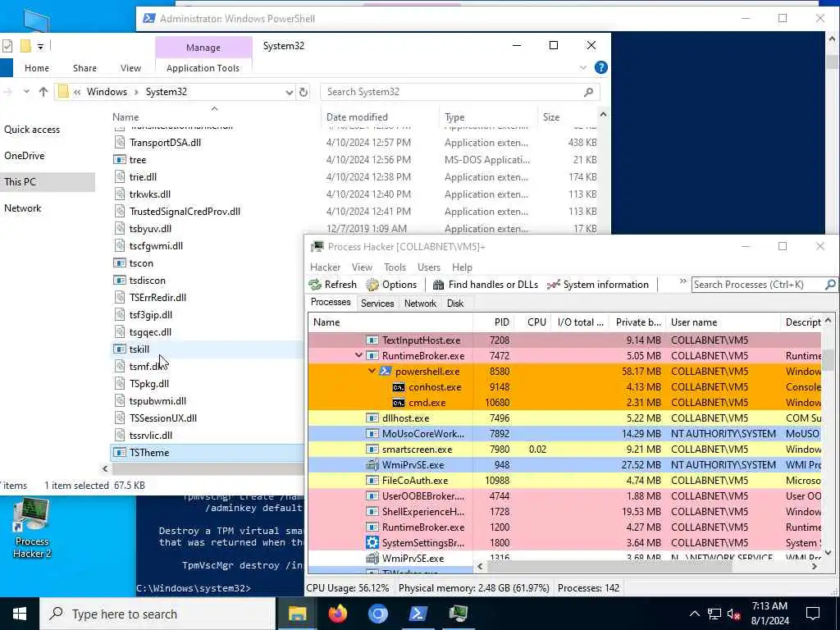Show hidden tray icons chevron

(x=694, y=614)
